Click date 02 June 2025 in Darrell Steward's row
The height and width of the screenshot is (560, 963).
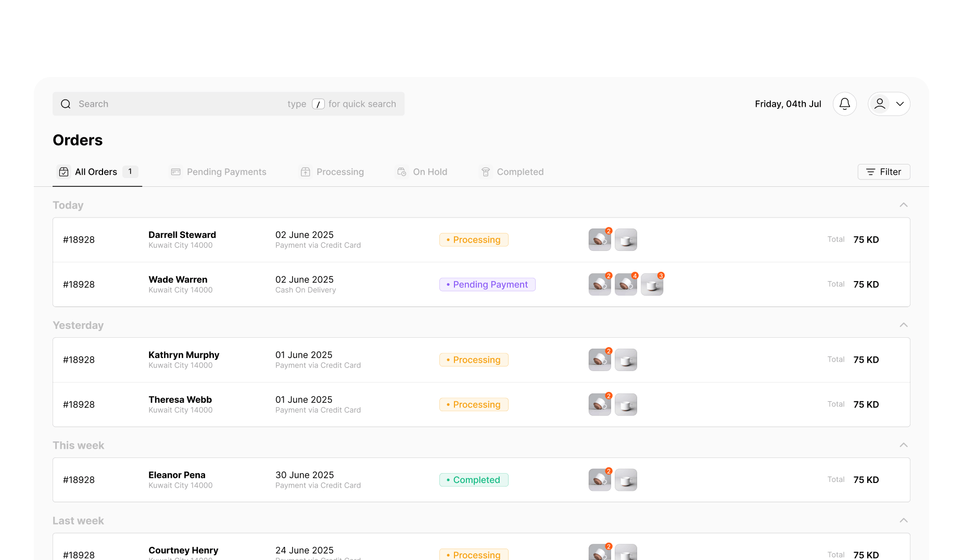point(305,235)
